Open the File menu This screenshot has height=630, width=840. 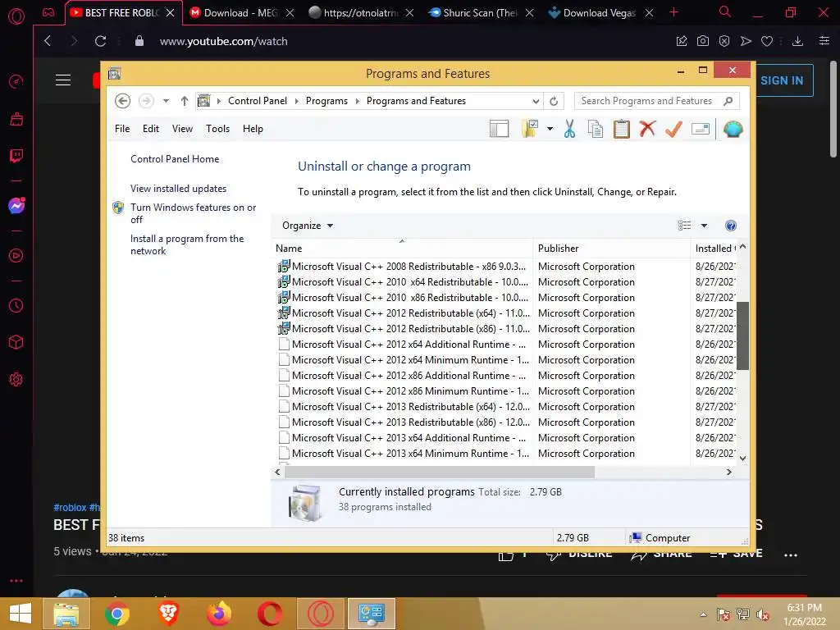(122, 129)
